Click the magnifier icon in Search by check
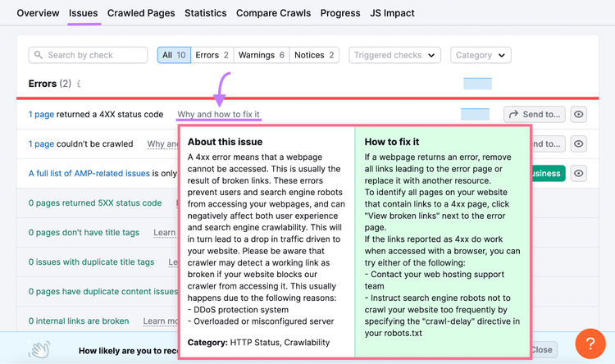 (38, 55)
